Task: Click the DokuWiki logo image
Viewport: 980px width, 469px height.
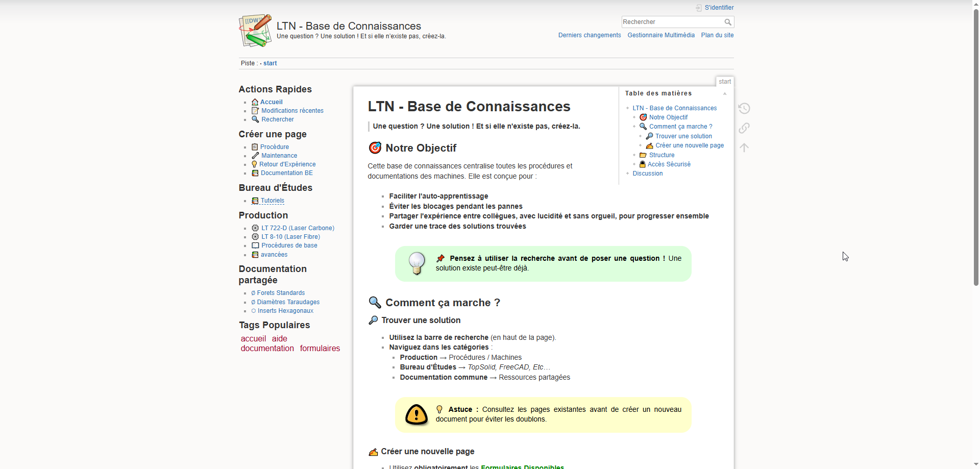Action: (x=255, y=31)
